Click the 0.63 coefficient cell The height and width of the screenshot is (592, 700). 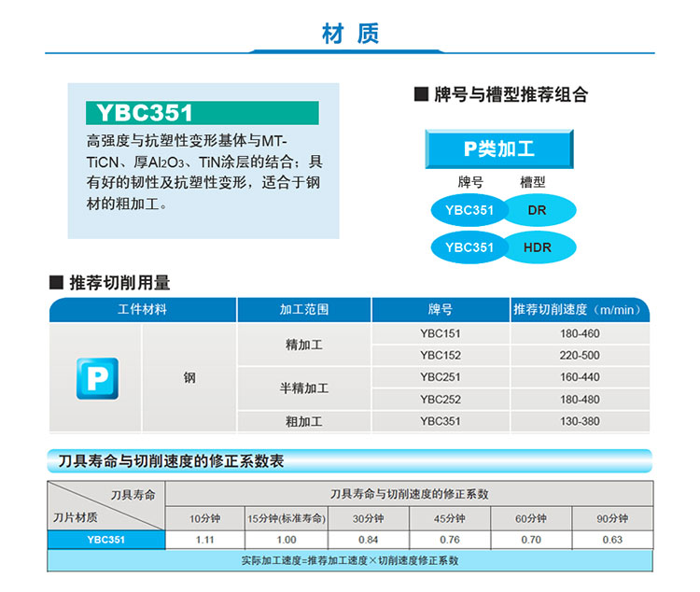click(612, 540)
